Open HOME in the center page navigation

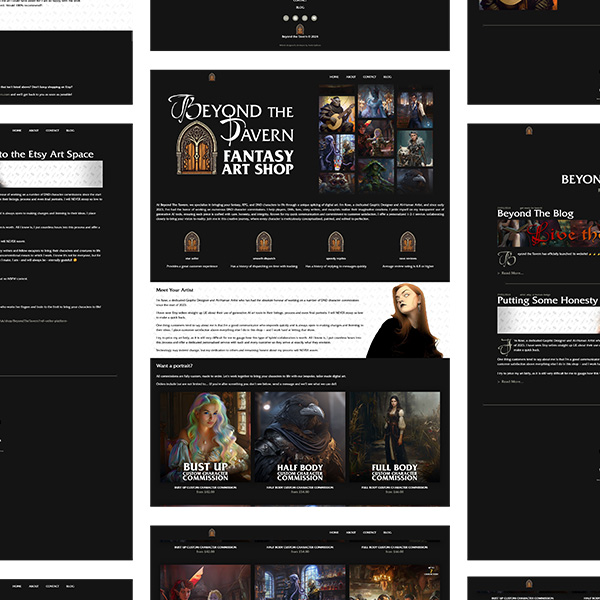(x=334, y=77)
